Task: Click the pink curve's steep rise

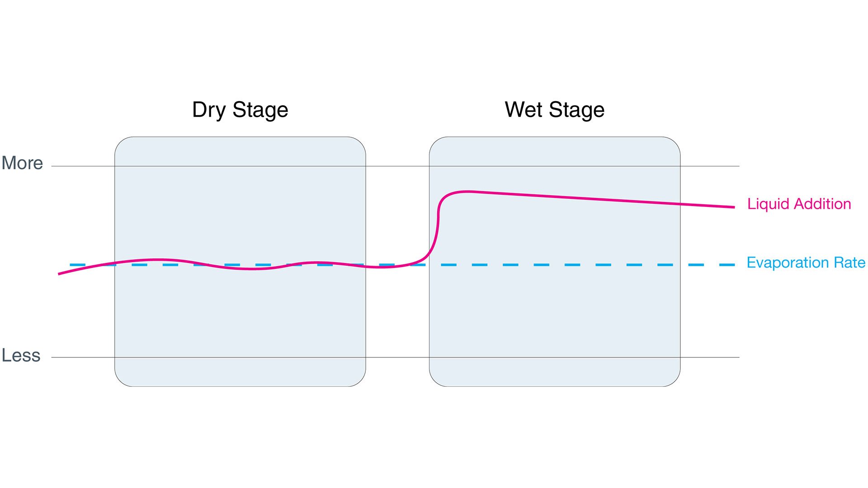Action: 437,230
